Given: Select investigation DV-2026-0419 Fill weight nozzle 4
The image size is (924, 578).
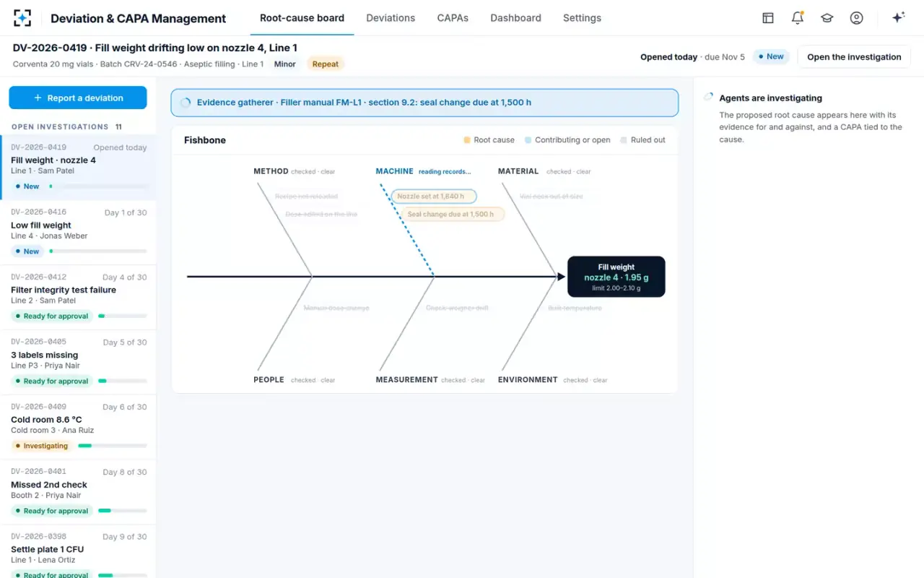Looking at the screenshot, I should [x=78, y=167].
